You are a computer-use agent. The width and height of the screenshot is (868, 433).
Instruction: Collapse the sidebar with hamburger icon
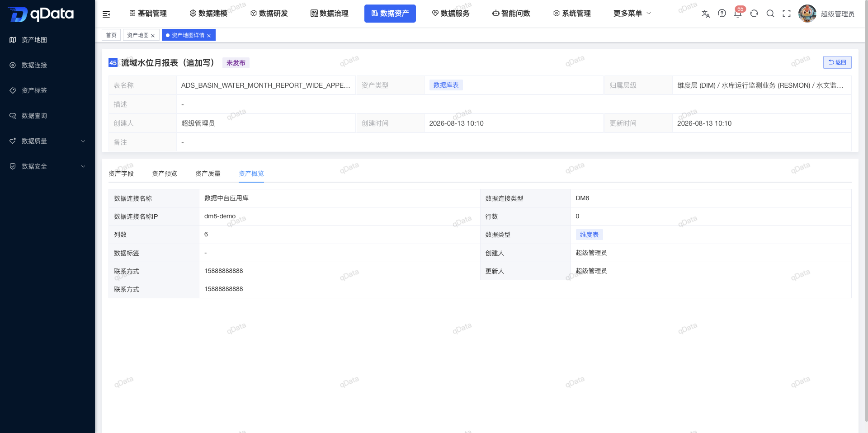[106, 14]
